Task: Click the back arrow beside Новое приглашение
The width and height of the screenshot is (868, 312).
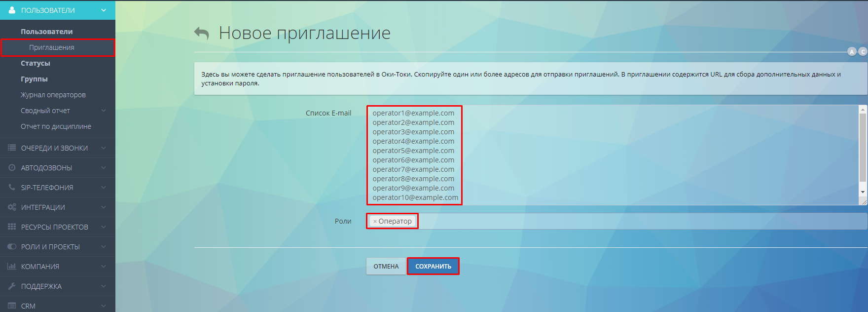Action: pyautogui.click(x=202, y=33)
